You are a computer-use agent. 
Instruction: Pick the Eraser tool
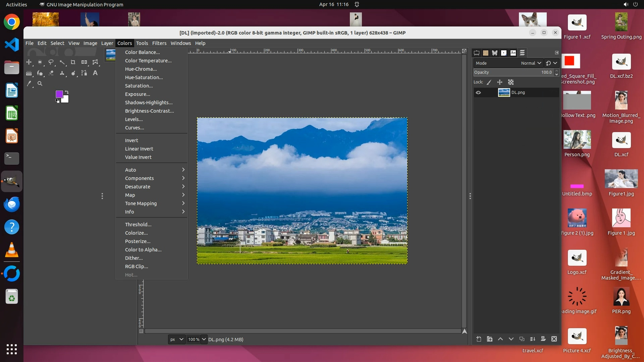click(x=51, y=73)
